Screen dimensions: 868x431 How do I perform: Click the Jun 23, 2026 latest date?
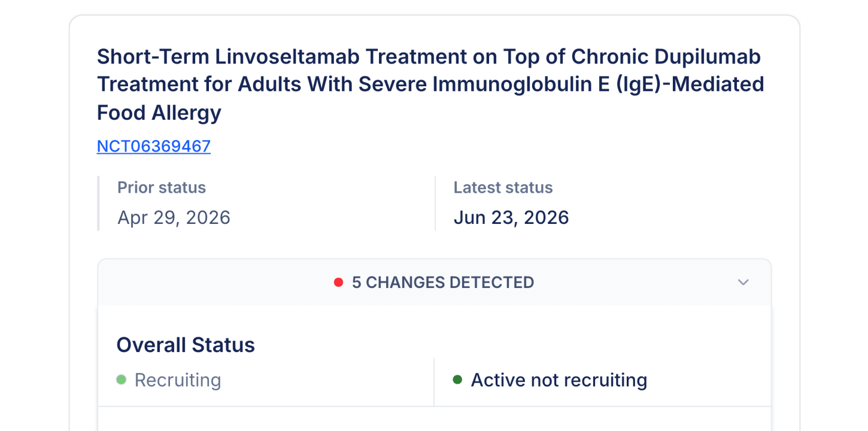click(511, 217)
